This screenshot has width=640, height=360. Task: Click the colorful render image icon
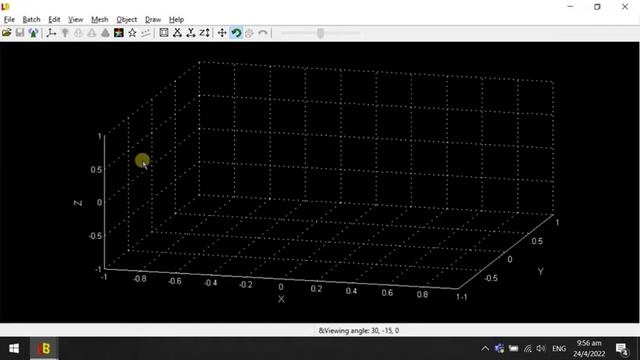pos(119,33)
